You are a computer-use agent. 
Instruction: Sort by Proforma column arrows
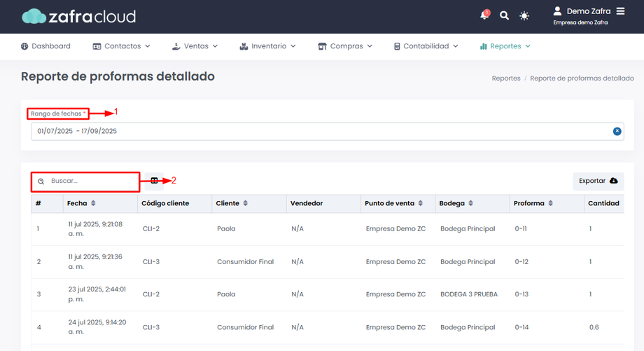pyautogui.click(x=550, y=203)
